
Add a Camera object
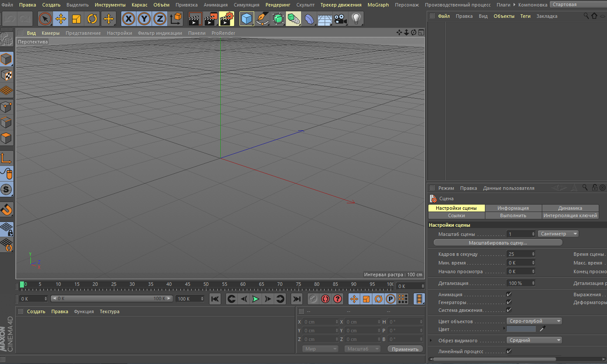point(341,19)
